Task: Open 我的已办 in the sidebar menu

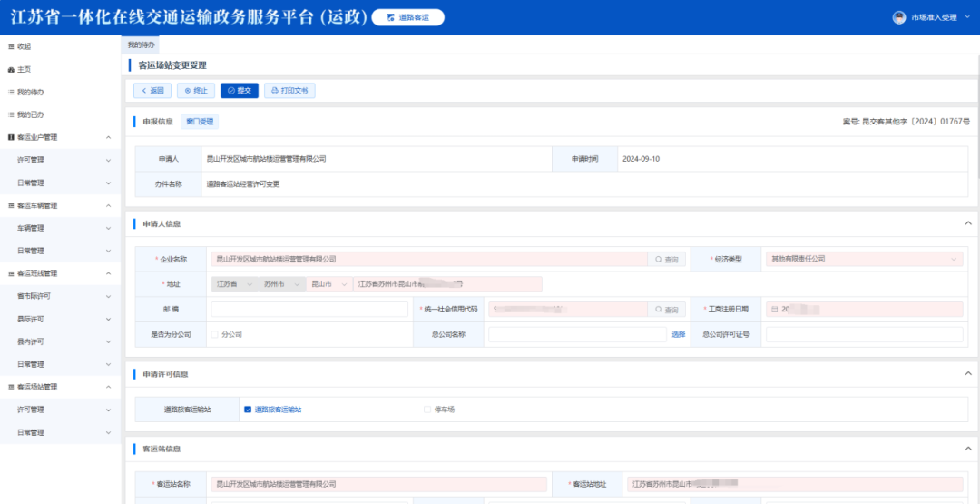Action: (31, 114)
